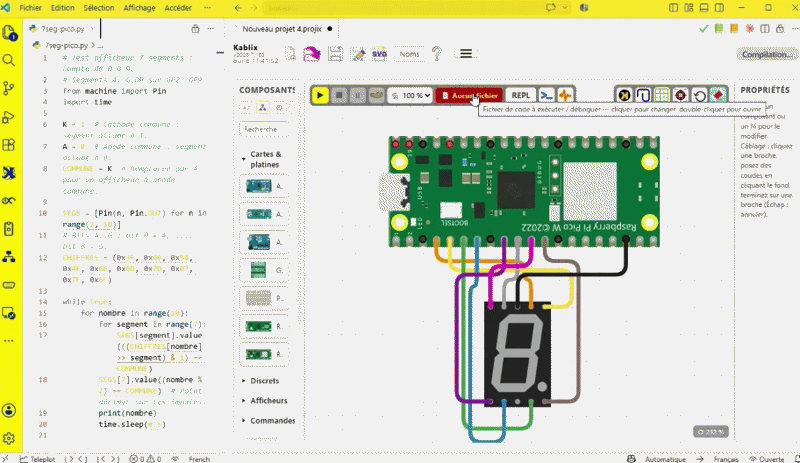Click the errors and warnings status counter
Screen dimensions: 800x463
click(x=145, y=459)
